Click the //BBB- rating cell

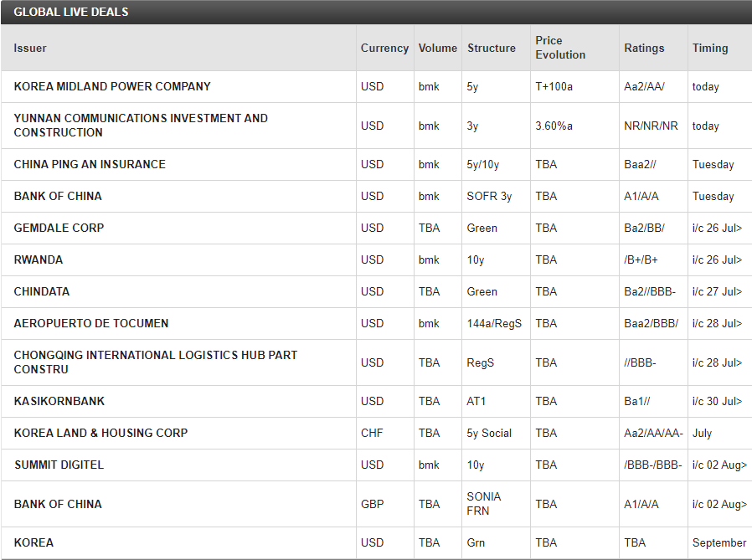[x=639, y=362]
